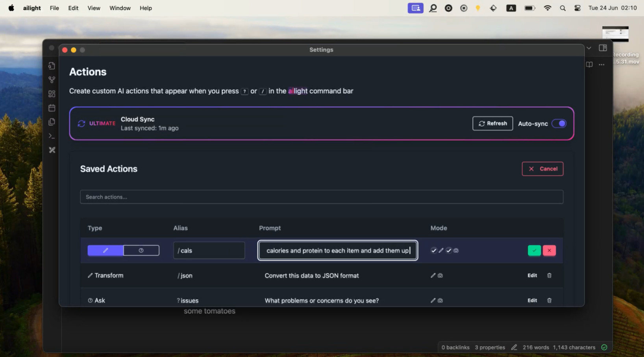Click the pencil mode icon in the ?issues row
The width and height of the screenshot is (644, 357).
coord(433,300)
